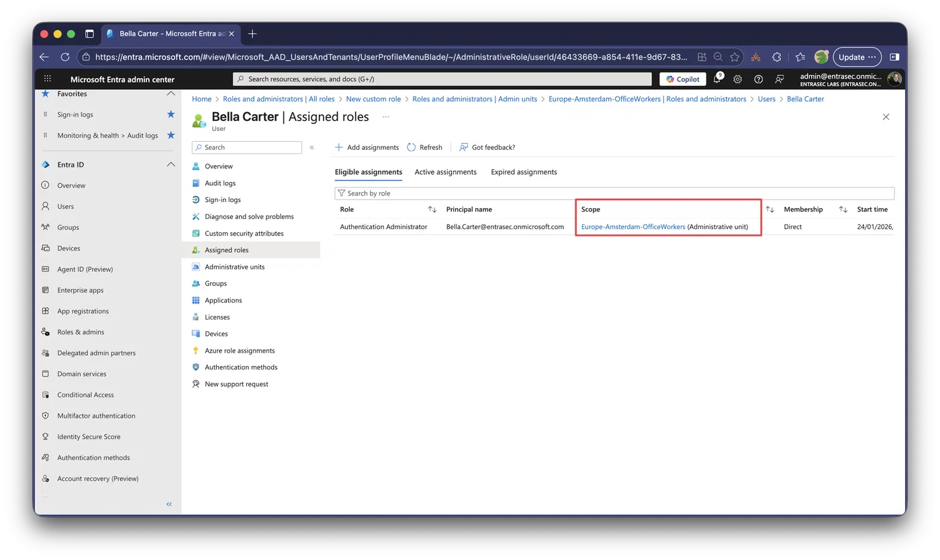Screen dimensions: 940x560
Task: Open Azure role assignments menu item
Action: 240,351
